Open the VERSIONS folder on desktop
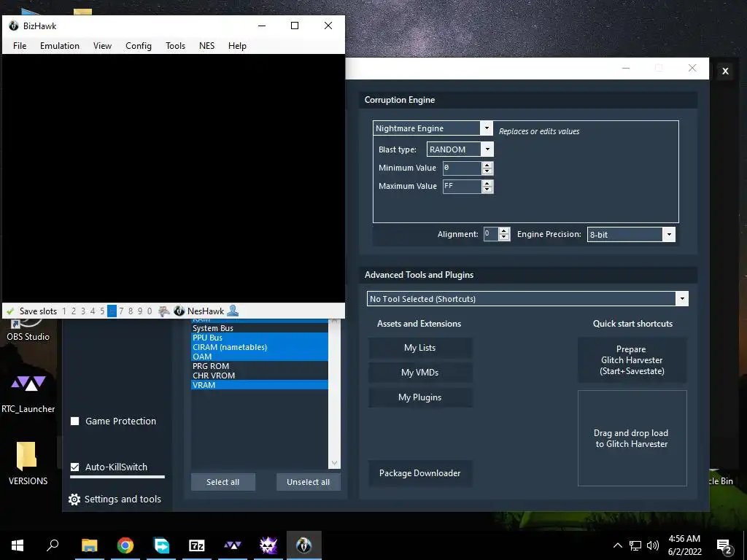The height and width of the screenshot is (560, 747). point(28,463)
